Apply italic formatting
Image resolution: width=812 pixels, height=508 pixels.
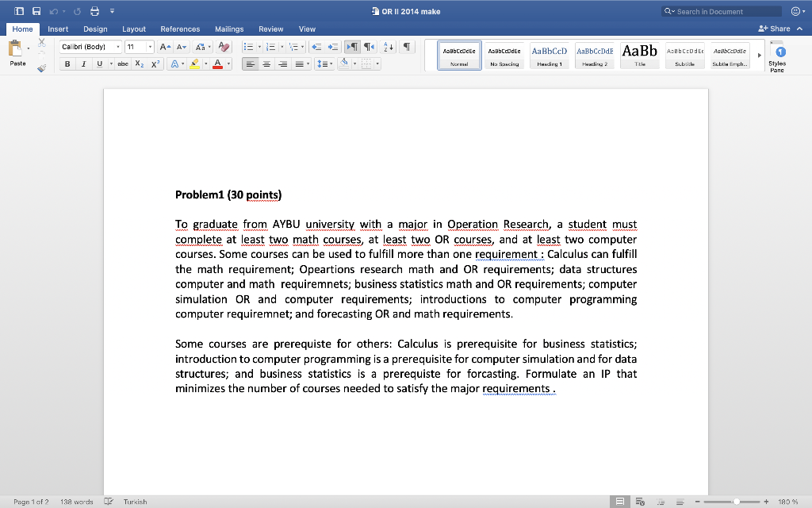pos(84,63)
